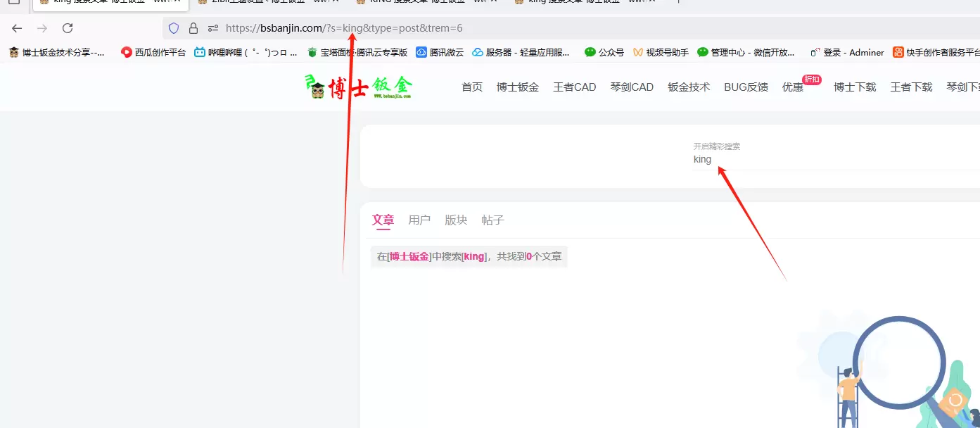This screenshot has width=980, height=428.
Task: Open the 钣金技术 navigation menu
Action: tap(689, 87)
